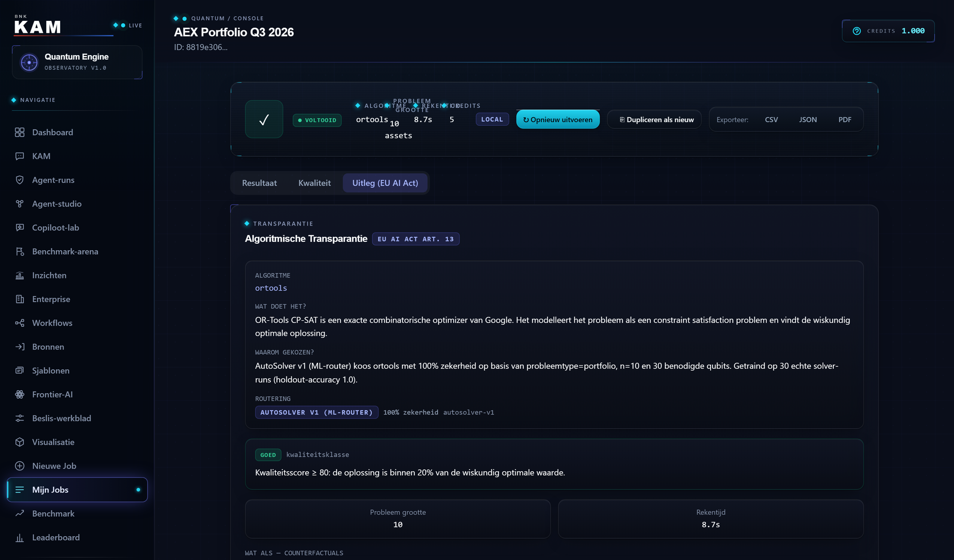Click Dupliceren als nieuw button
This screenshot has width=954, height=560.
pos(654,120)
